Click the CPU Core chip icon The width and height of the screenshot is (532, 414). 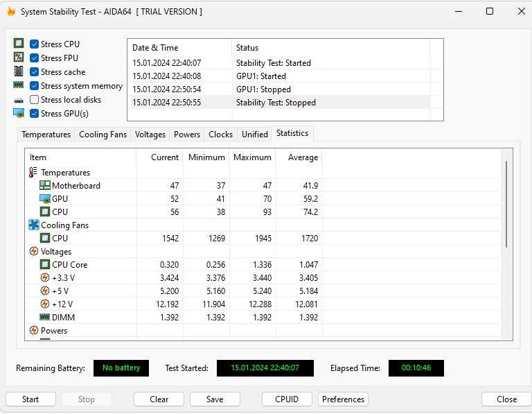45,264
